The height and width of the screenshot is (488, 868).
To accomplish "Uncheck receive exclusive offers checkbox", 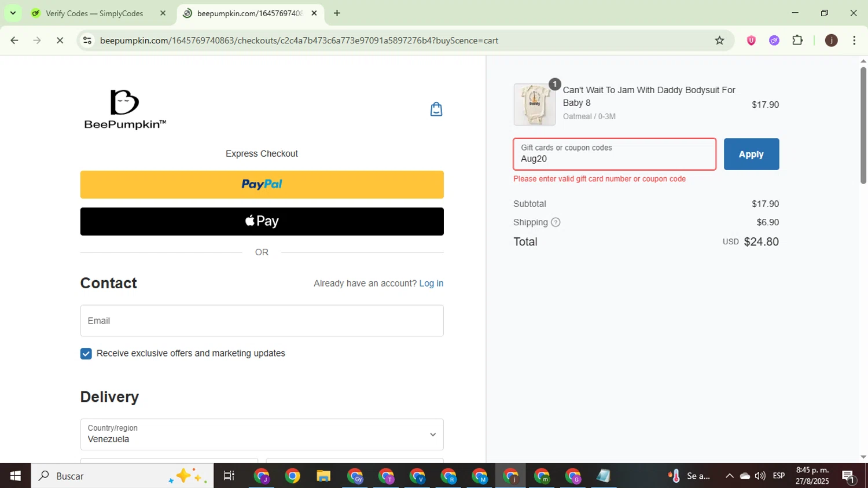I will (86, 354).
